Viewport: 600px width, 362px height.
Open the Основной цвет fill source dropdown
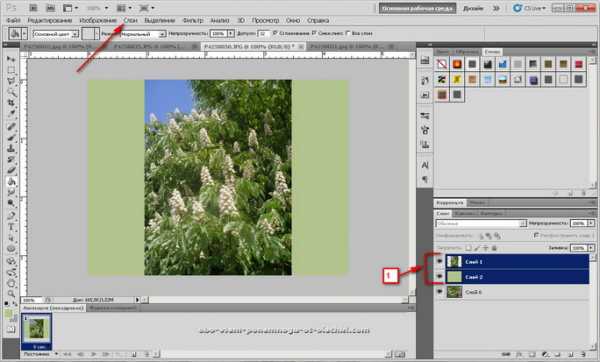coord(55,34)
